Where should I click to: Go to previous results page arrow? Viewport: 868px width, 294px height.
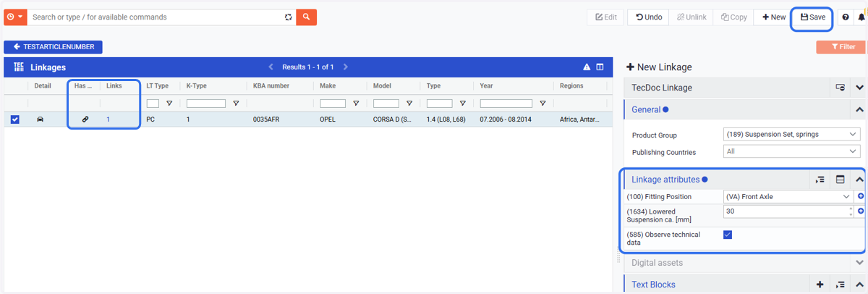[x=271, y=67]
